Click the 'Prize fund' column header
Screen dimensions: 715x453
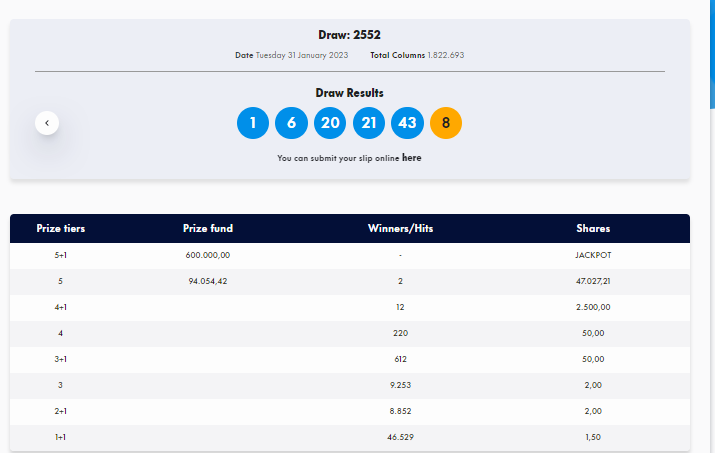coord(208,228)
